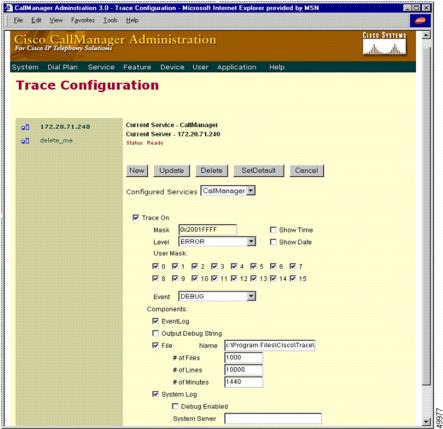Screen dimensions: 443x429
Task: Open the System menu in CallManager
Action: pyautogui.click(x=25, y=67)
